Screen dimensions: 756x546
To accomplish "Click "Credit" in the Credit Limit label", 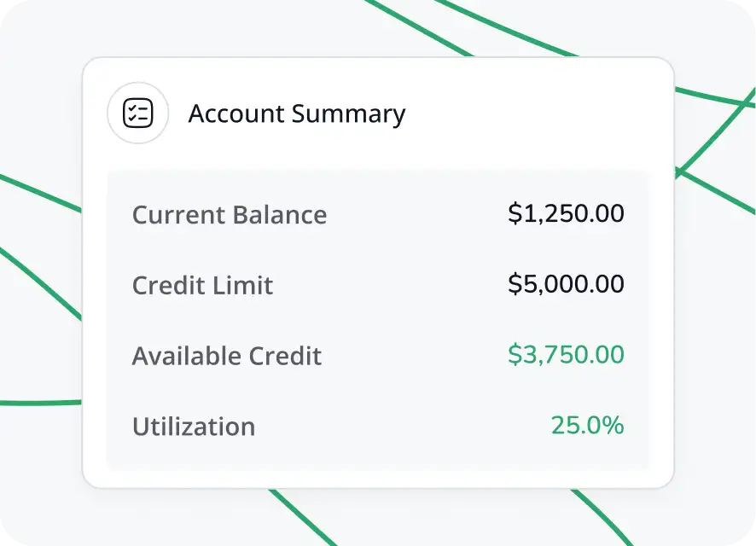I will [x=166, y=285].
